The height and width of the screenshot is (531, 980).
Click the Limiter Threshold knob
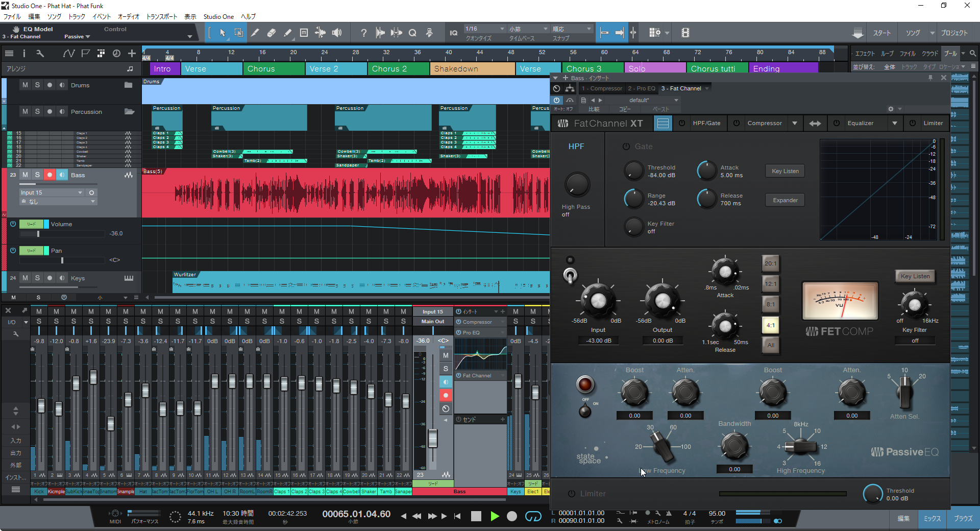(872, 494)
